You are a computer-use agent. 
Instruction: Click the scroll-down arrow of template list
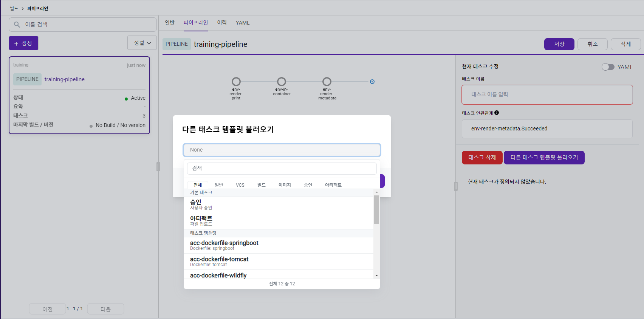(376, 276)
